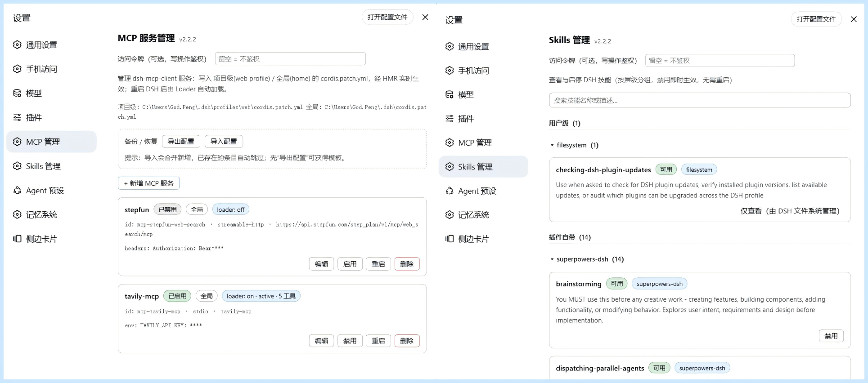868x383 pixels.
Task: Click the Skills 管理 icon in left MCP window
Action: (x=17, y=166)
